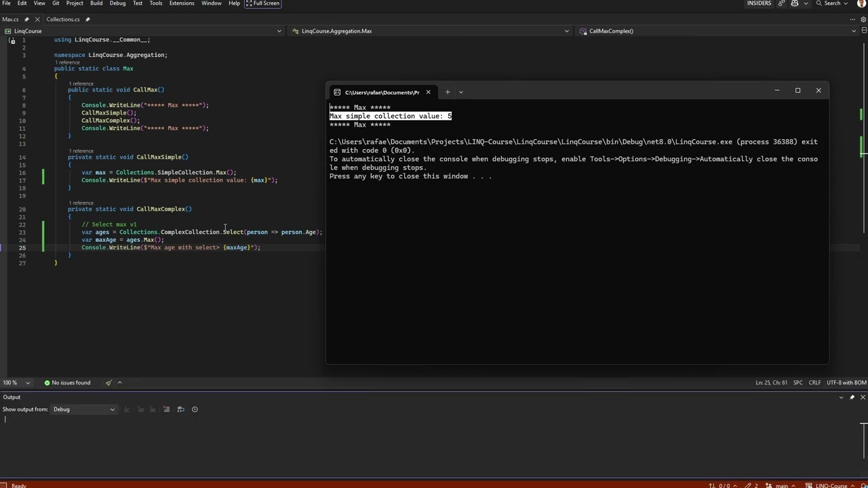This screenshot has height=488, width=868.
Task: Click the Output panel title label
Action: (x=12, y=397)
